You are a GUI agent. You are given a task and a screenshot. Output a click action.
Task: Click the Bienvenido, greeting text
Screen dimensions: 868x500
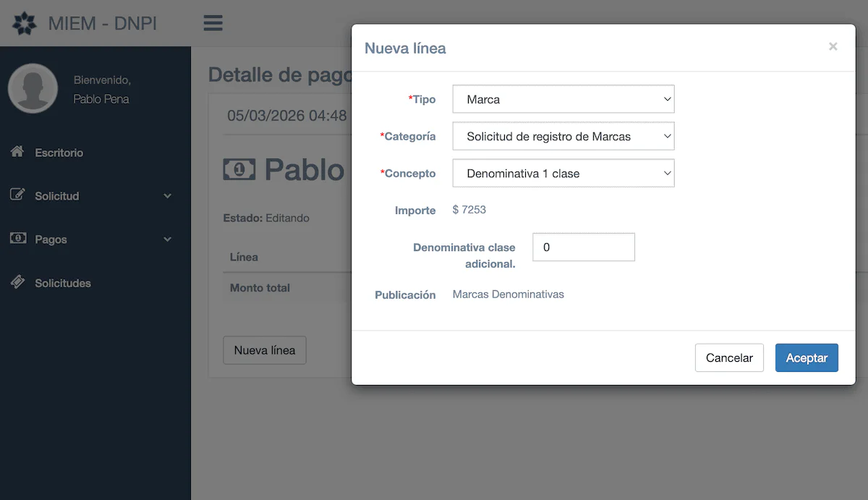pyautogui.click(x=102, y=80)
